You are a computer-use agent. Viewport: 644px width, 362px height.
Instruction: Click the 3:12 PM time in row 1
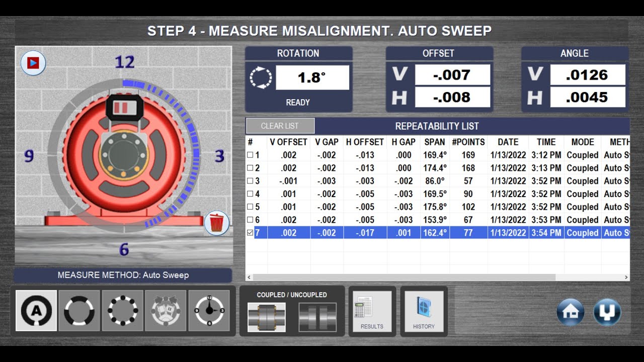point(546,155)
